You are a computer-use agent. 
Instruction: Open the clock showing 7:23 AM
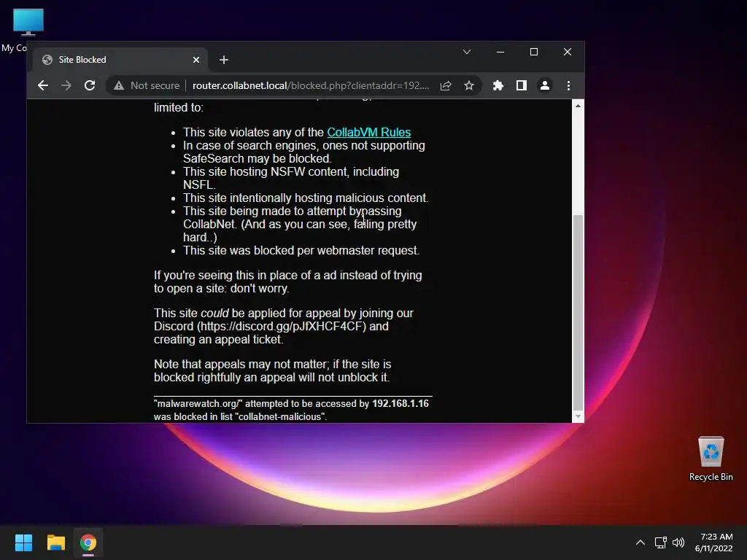pos(713,542)
